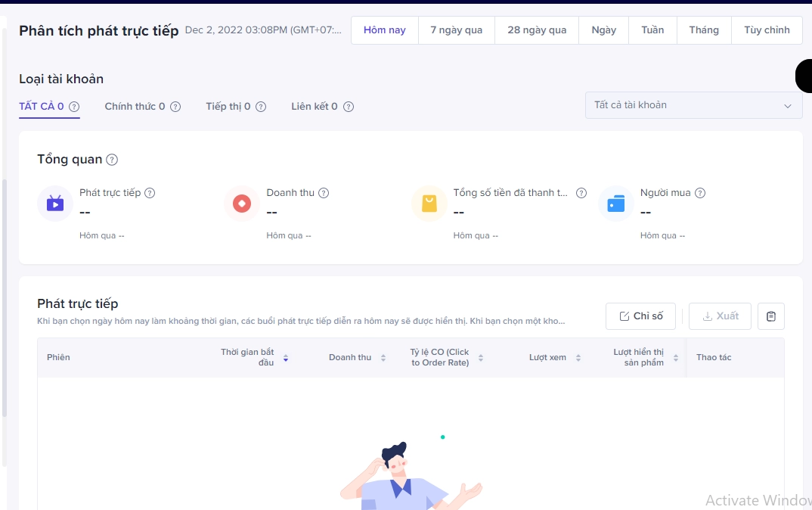Click the Loại tài khoản heading
The width and height of the screenshot is (812, 510).
tap(61, 79)
